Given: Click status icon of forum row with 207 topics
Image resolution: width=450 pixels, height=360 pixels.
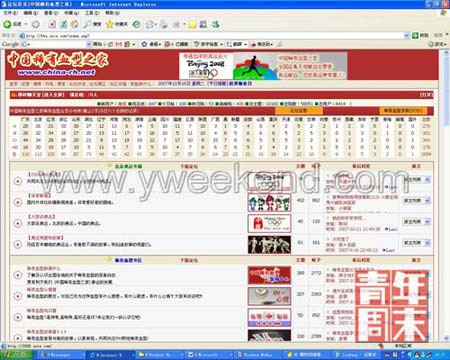Looking at the screenshot, I should (18, 296).
